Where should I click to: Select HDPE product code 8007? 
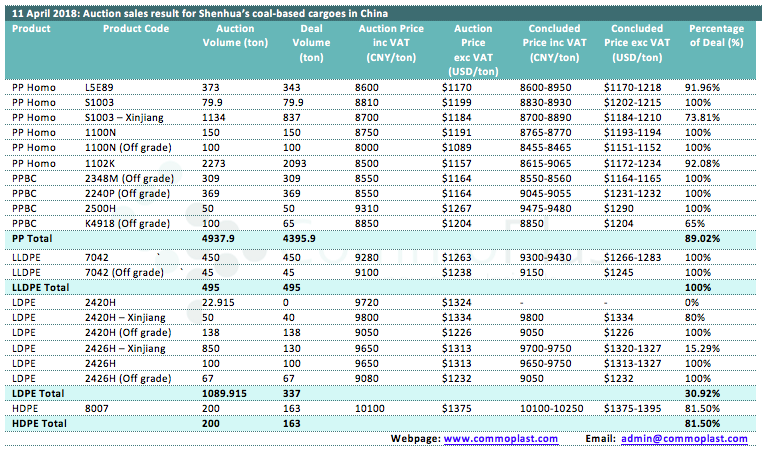[x=97, y=409]
